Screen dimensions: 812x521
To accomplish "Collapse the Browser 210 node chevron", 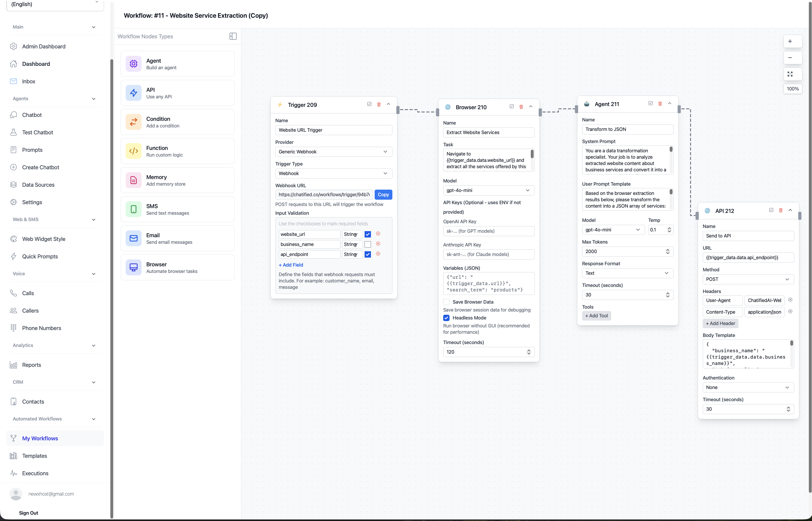I will (531, 107).
